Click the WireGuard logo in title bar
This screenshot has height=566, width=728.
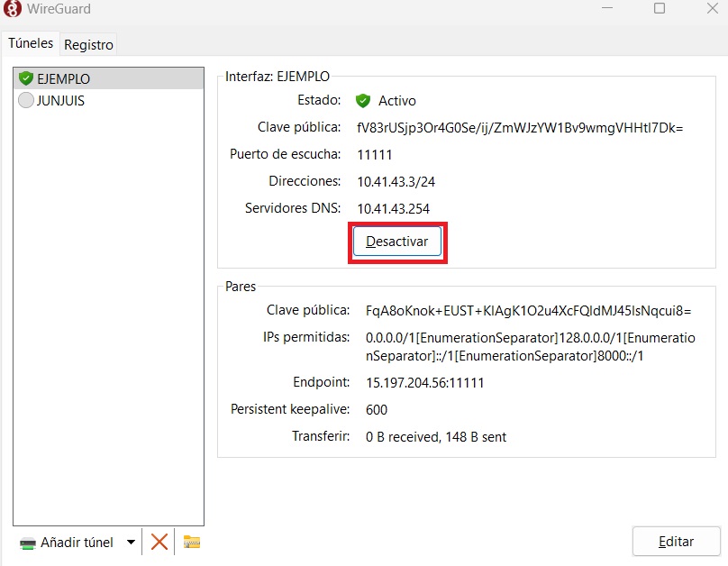pos(14,9)
